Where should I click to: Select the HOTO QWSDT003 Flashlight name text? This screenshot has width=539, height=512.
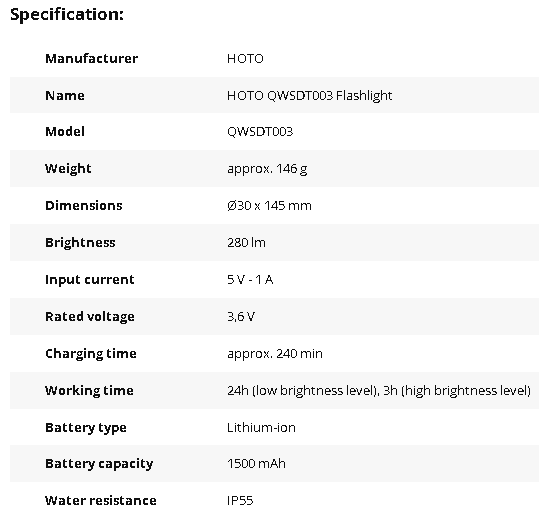click(x=309, y=96)
